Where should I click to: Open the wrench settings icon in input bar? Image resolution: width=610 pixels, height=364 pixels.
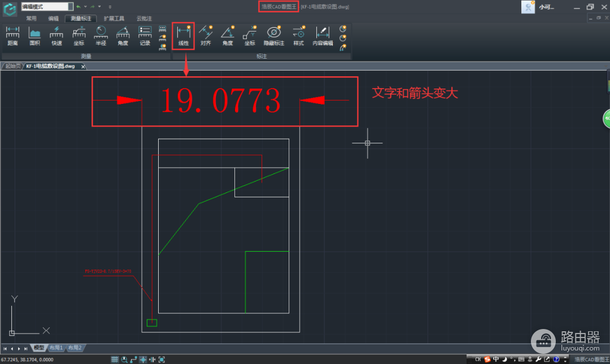(x=538, y=359)
